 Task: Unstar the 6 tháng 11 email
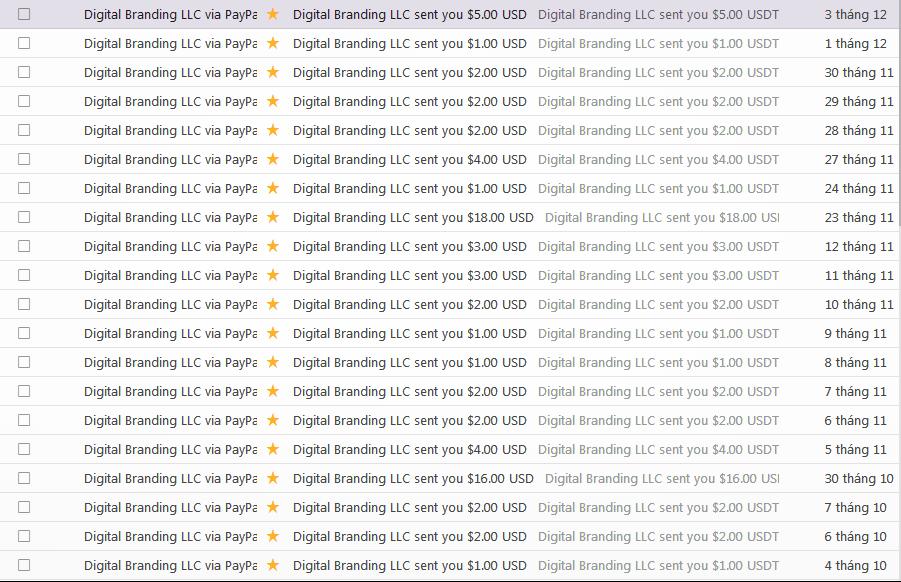click(x=273, y=420)
